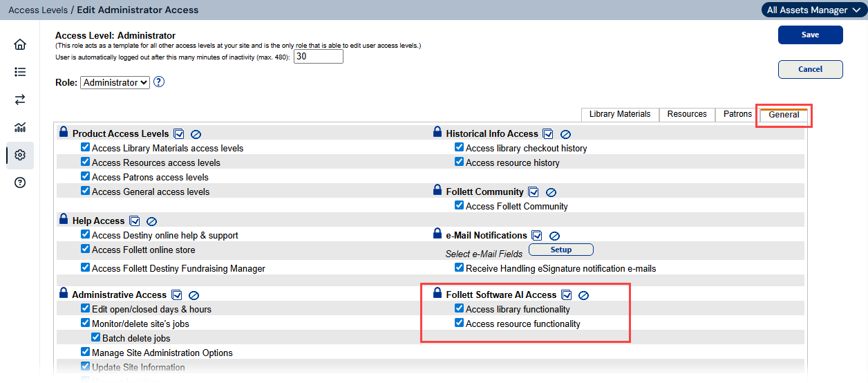Image resolution: width=868 pixels, height=383 pixels.
Task: Toggle Access Follett Community checkbox
Action: click(x=459, y=205)
